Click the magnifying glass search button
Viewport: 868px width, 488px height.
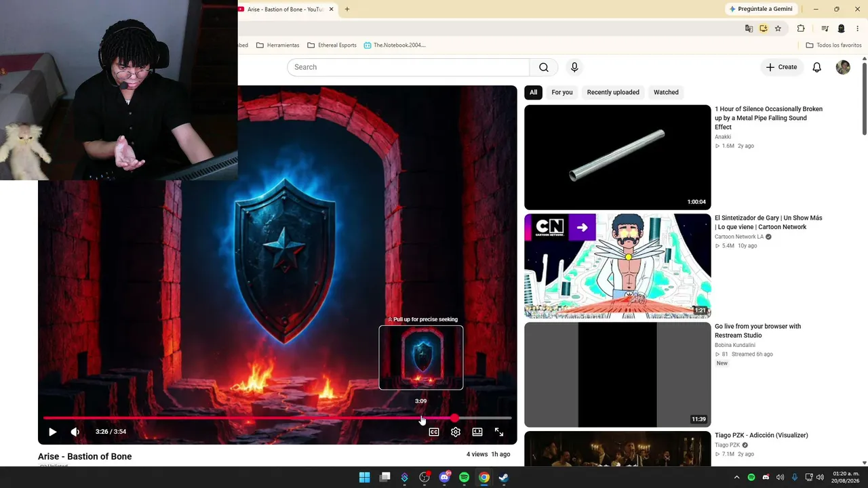pos(544,67)
